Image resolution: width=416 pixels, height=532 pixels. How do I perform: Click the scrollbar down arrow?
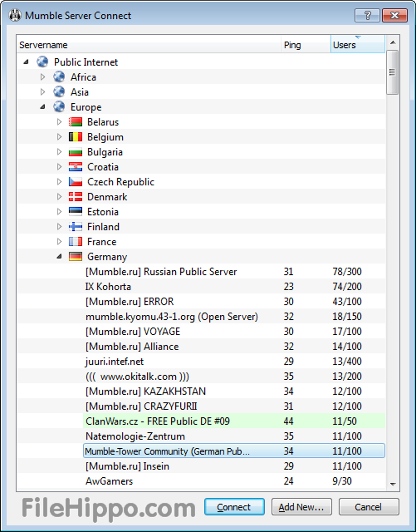click(393, 484)
